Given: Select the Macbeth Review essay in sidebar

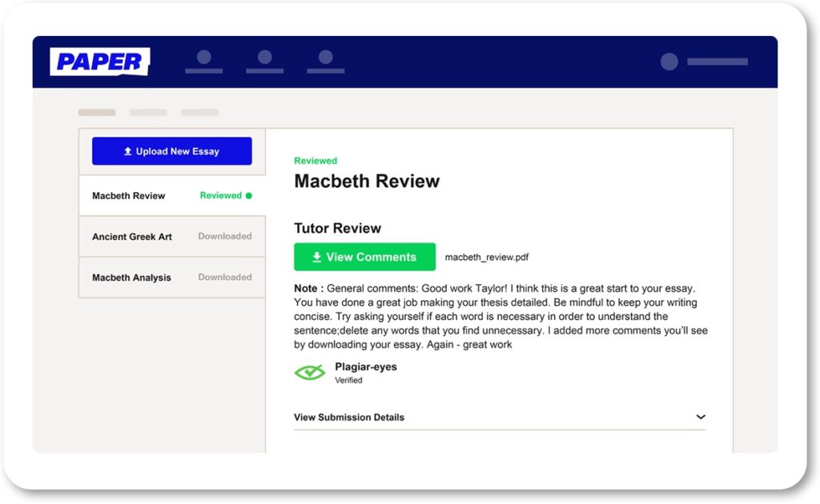Looking at the screenshot, I should [129, 196].
